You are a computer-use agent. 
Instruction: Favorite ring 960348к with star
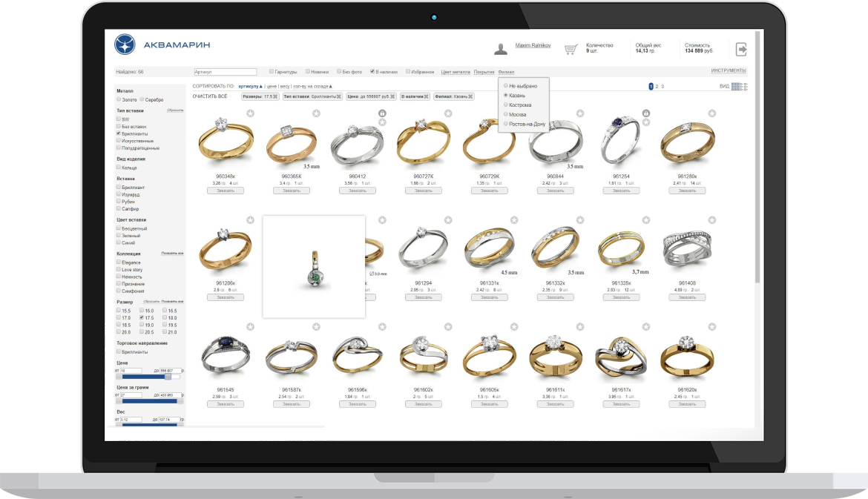(x=250, y=113)
